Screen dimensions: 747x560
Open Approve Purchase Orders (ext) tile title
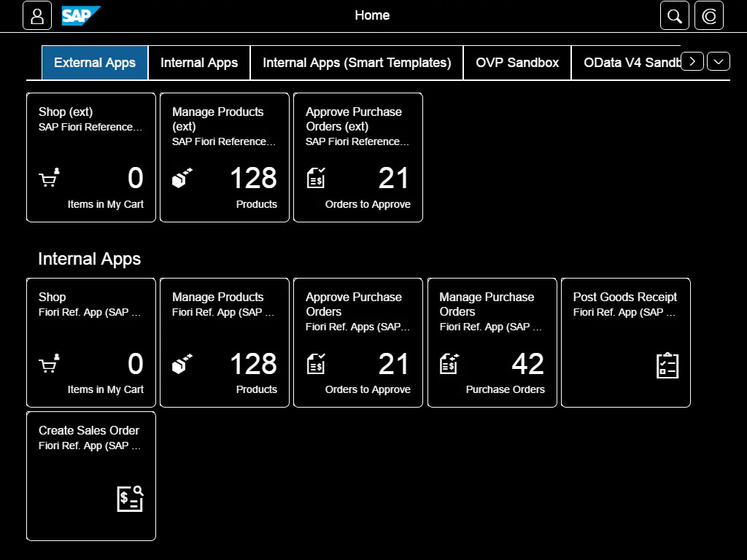[x=354, y=119]
